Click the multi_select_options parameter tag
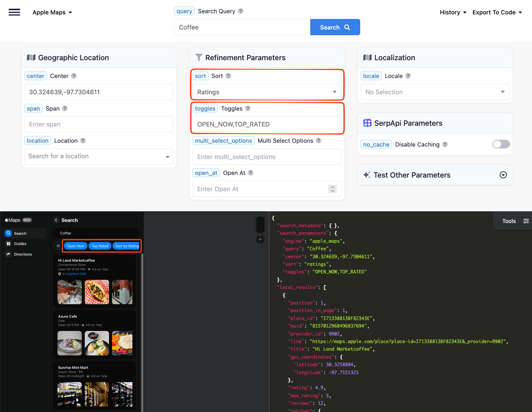 tap(223, 140)
